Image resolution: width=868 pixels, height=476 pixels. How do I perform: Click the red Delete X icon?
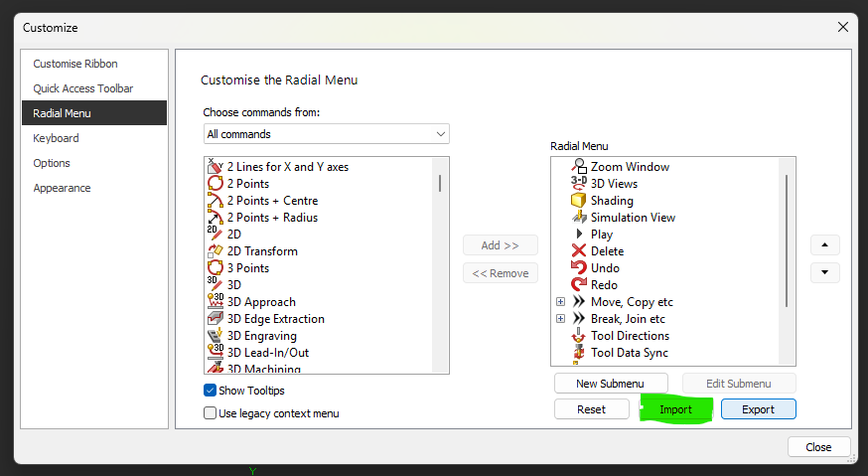580,251
